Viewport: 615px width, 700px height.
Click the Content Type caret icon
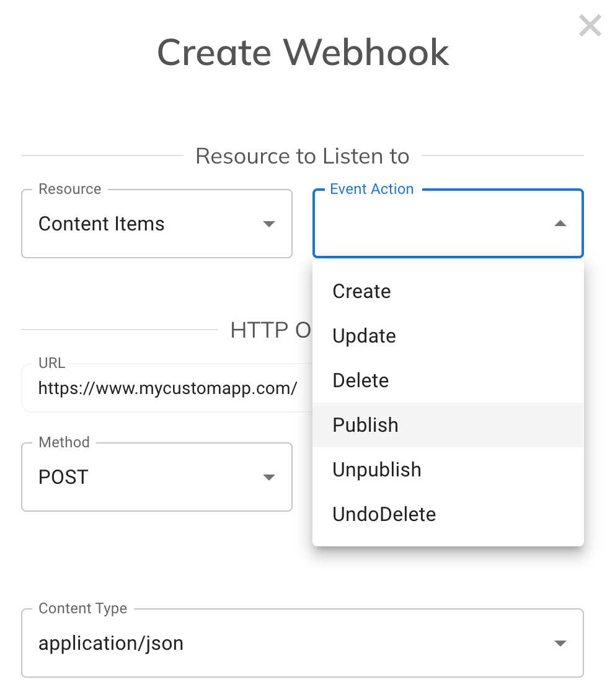[x=560, y=644]
